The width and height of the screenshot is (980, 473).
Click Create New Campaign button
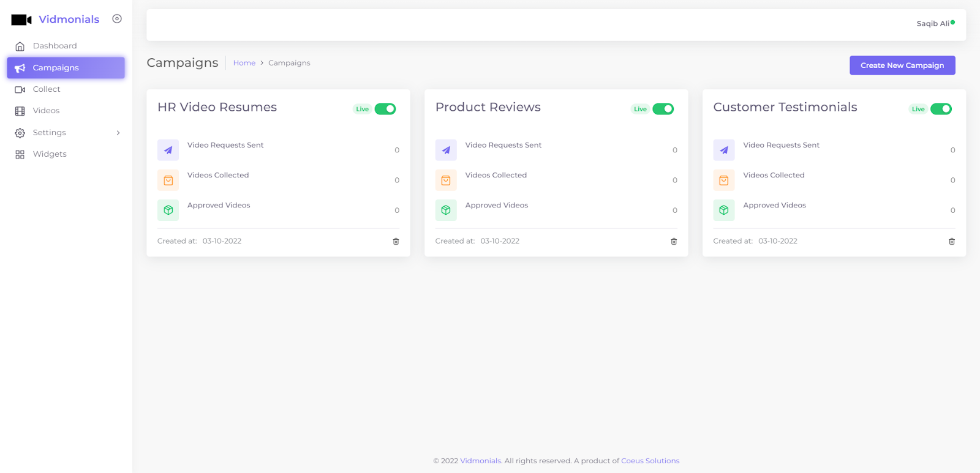(902, 65)
